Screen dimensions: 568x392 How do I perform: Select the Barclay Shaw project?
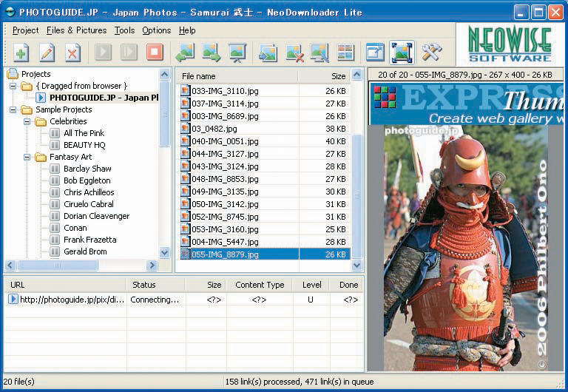(x=87, y=169)
